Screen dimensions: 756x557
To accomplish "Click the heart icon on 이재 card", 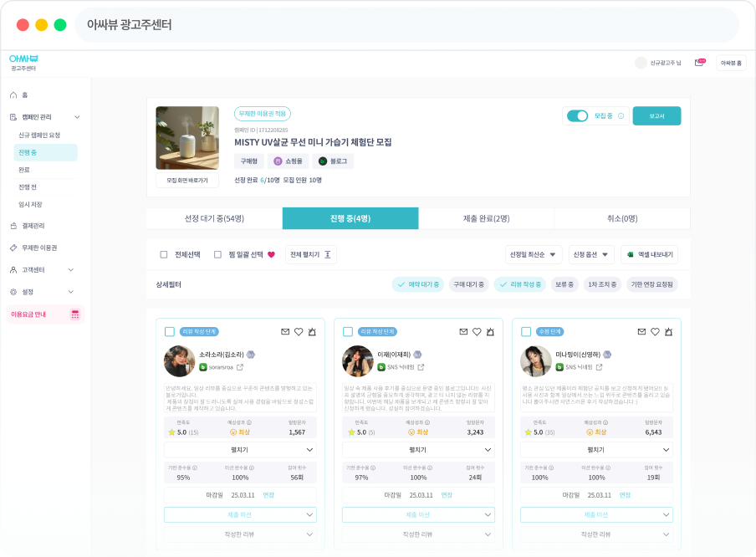I will (475, 331).
